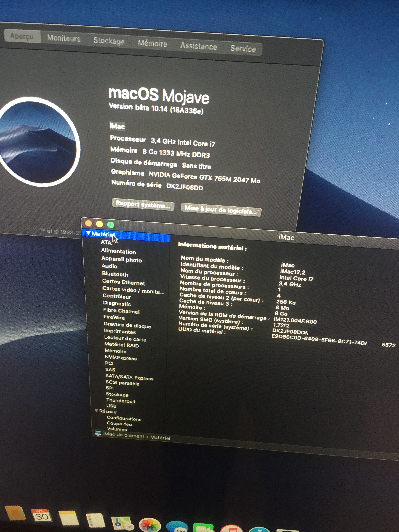Click iMac de clement in path bar

(x=124, y=435)
